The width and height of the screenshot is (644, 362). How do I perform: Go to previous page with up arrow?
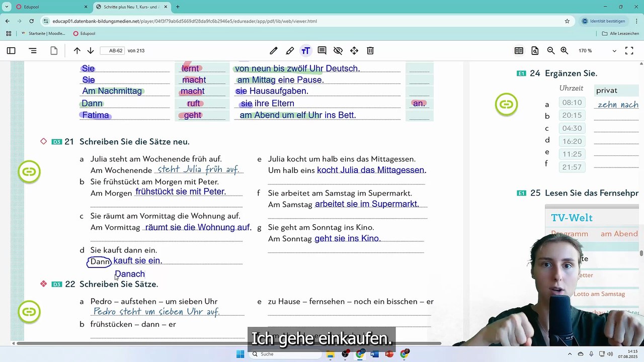click(x=77, y=51)
